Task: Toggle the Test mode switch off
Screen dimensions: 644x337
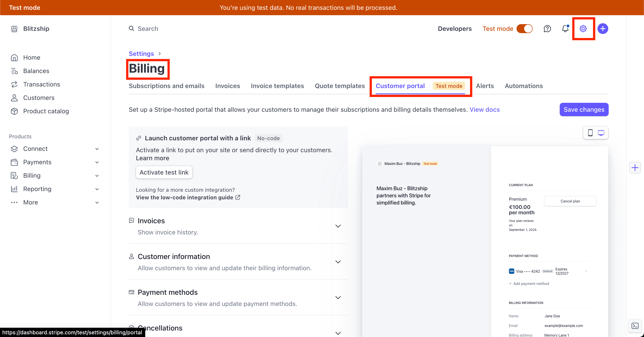Action: point(525,28)
